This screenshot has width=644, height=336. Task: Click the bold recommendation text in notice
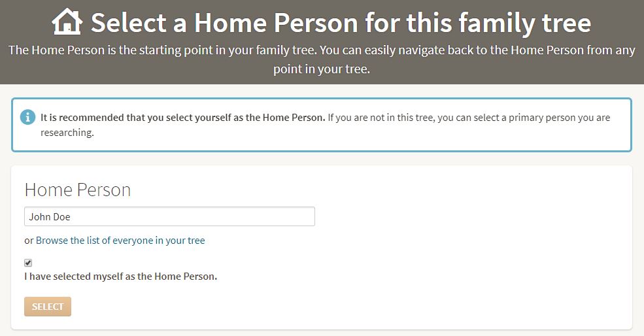pos(182,118)
